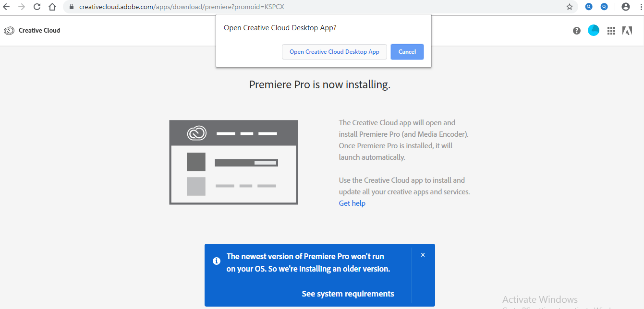The height and width of the screenshot is (309, 644).
Task: Click the Adobe logo icon
Action: coord(627,31)
